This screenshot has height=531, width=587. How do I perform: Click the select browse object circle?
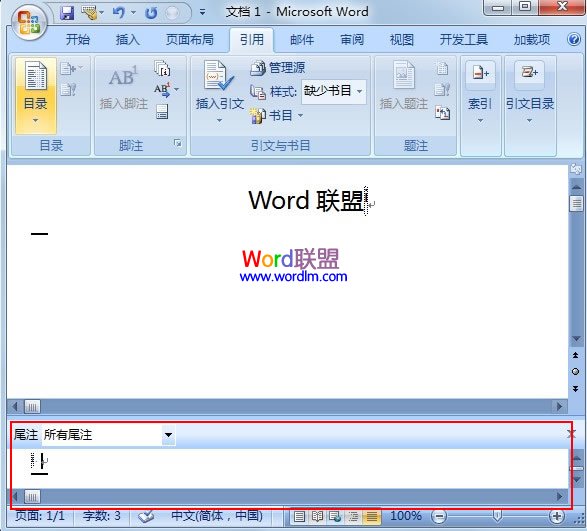point(576,371)
